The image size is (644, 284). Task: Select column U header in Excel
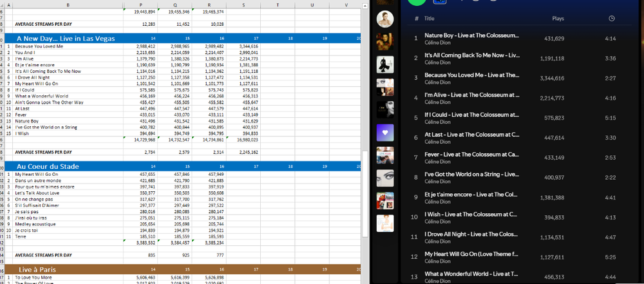312,5
